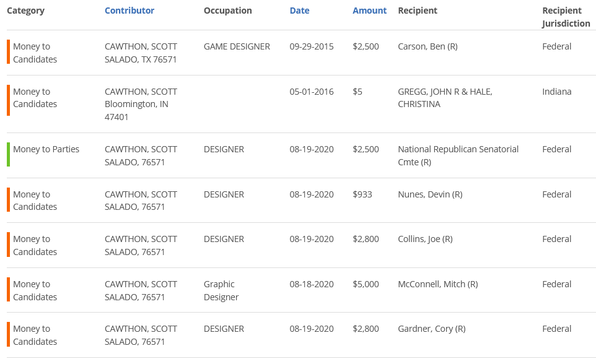This screenshot has width=596, height=364.
Task: Click the $5,000 contribution amount
Action: 366,284
